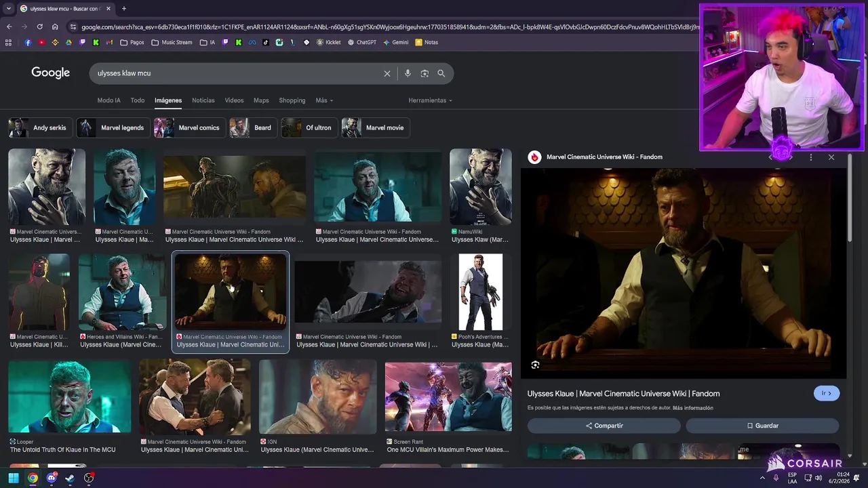
Task: Close the image preview panel
Action: pos(831,157)
